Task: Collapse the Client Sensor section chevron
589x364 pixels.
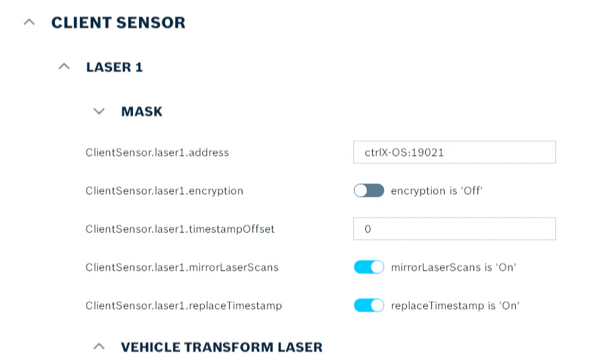Action: [30, 23]
